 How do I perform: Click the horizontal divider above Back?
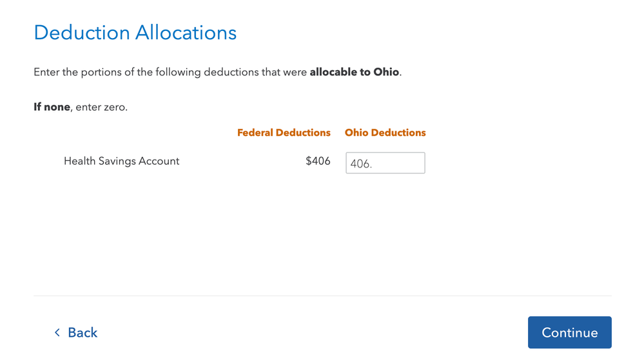[322, 296]
